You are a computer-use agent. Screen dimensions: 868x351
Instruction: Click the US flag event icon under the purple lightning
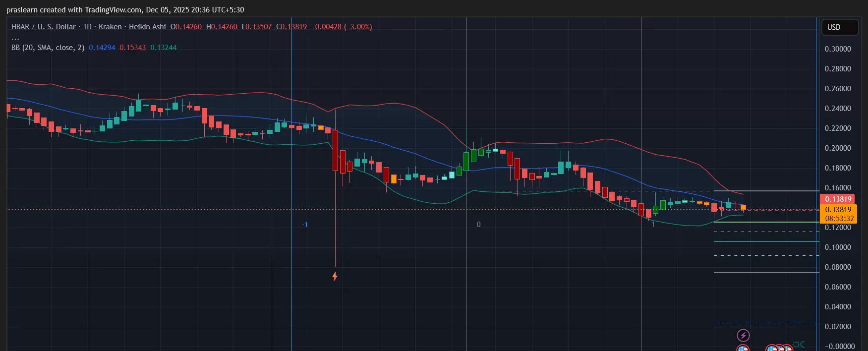click(x=743, y=348)
